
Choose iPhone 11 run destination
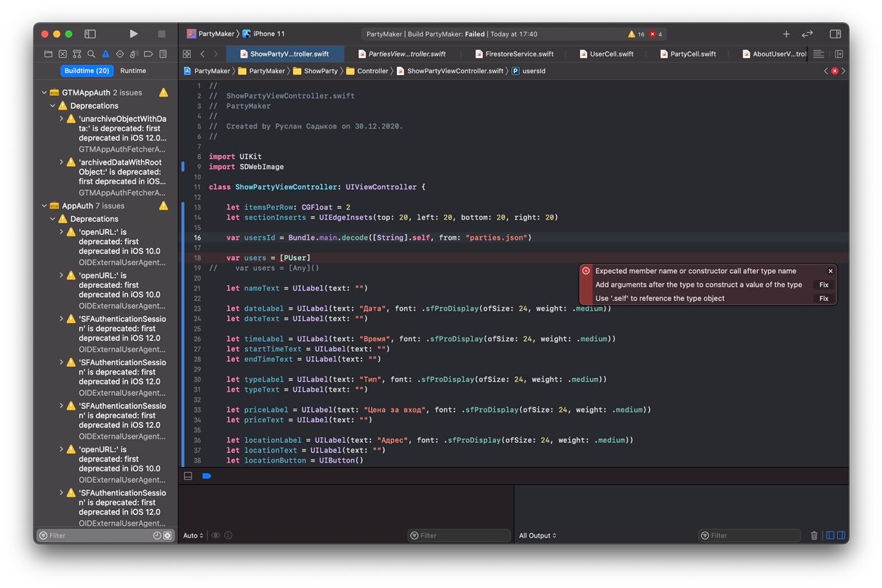(x=263, y=34)
